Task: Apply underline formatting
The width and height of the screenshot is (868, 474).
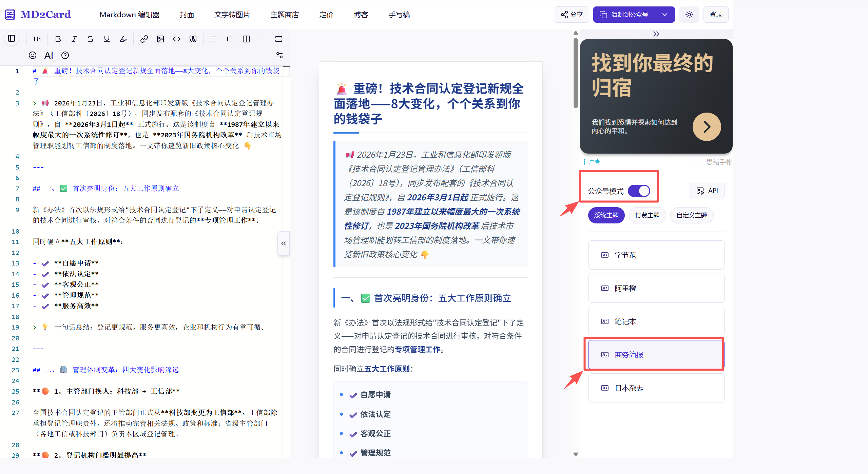Action: point(107,39)
